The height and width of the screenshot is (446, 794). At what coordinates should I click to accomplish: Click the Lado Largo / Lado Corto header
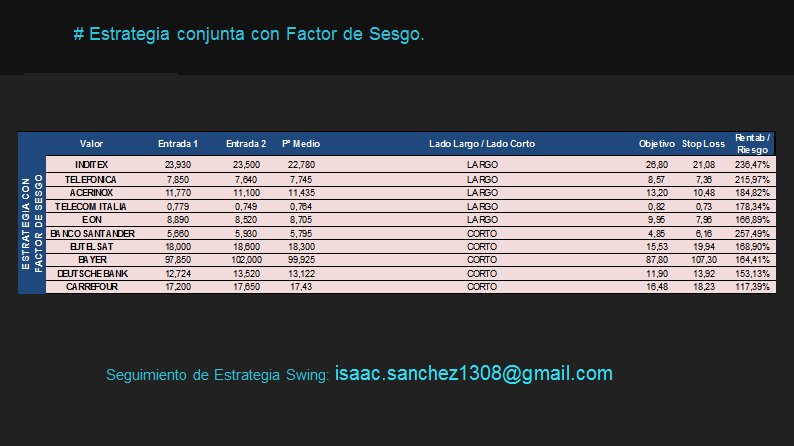[x=482, y=144]
